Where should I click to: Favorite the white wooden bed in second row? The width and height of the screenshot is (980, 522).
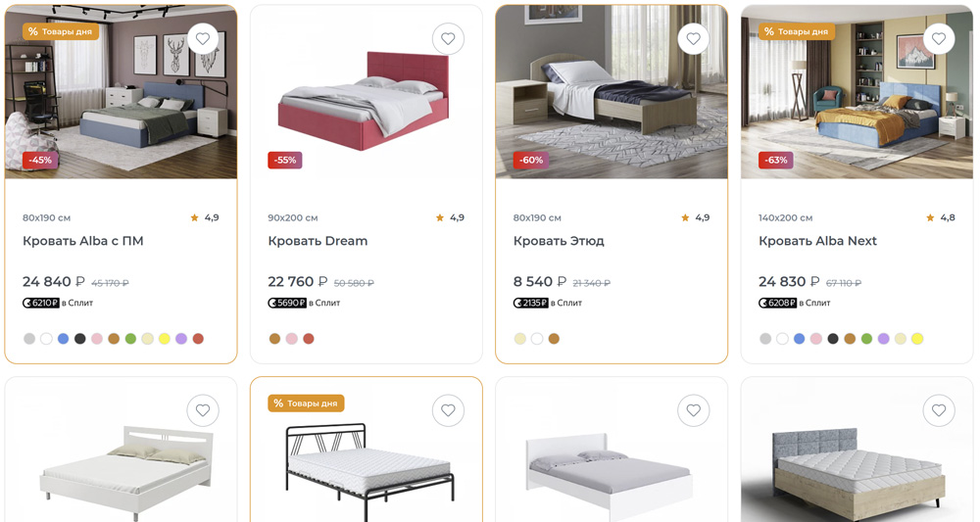(203, 410)
